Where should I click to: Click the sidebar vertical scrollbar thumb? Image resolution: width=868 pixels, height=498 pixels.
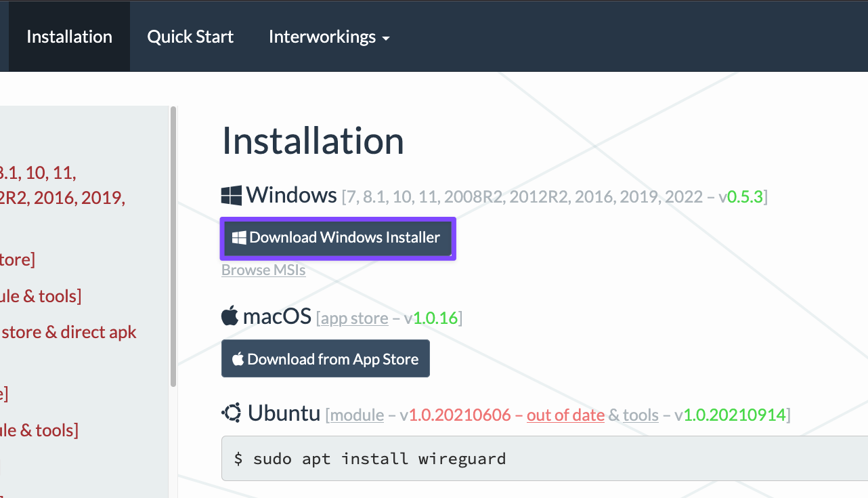pyautogui.click(x=173, y=246)
